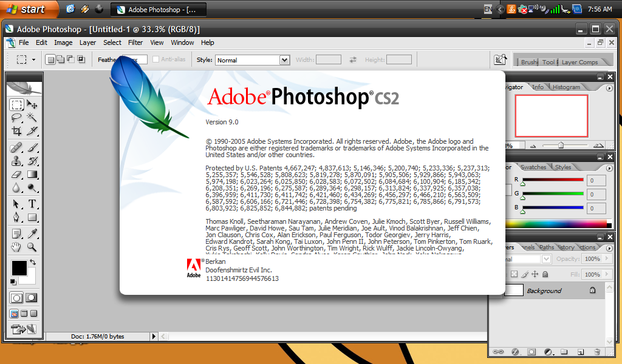
Task: Switch to Edit in Quick Mask Mode
Action: [32, 298]
